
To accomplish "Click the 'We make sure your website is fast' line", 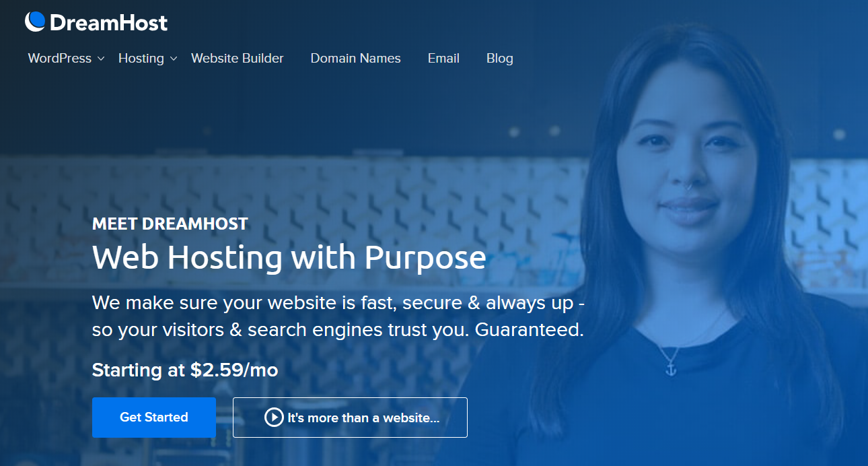I will [x=338, y=302].
